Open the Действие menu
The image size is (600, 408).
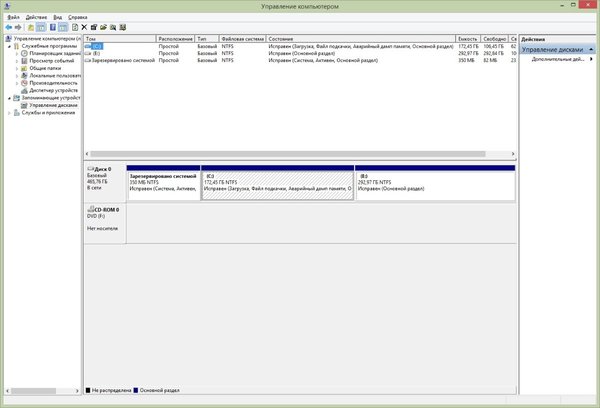pyautogui.click(x=36, y=17)
